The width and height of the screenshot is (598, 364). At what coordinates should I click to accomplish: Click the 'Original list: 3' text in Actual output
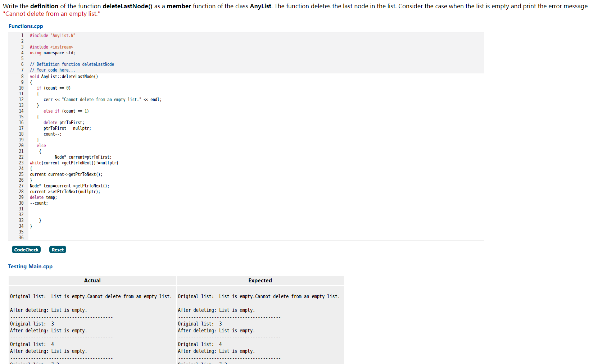(x=31, y=323)
